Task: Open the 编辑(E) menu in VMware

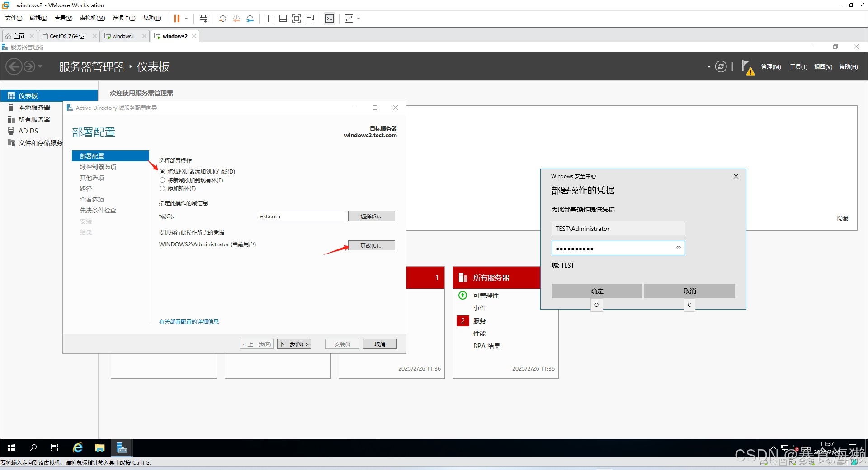Action: [x=38, y=18]
